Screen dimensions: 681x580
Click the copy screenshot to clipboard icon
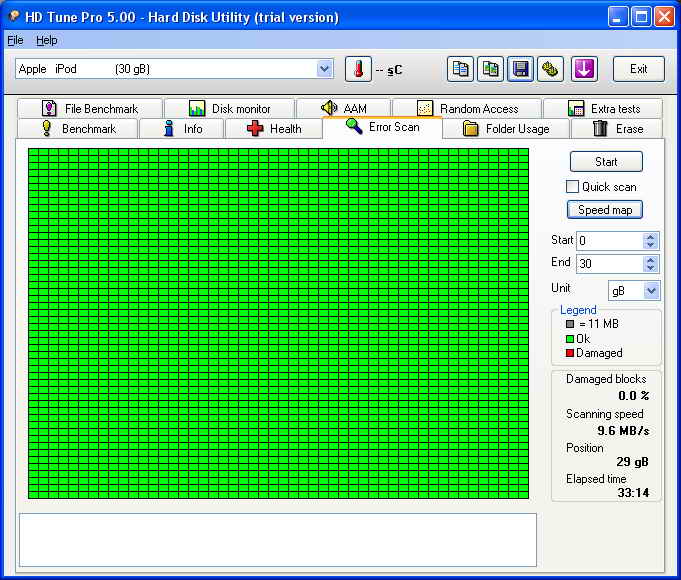490,69
